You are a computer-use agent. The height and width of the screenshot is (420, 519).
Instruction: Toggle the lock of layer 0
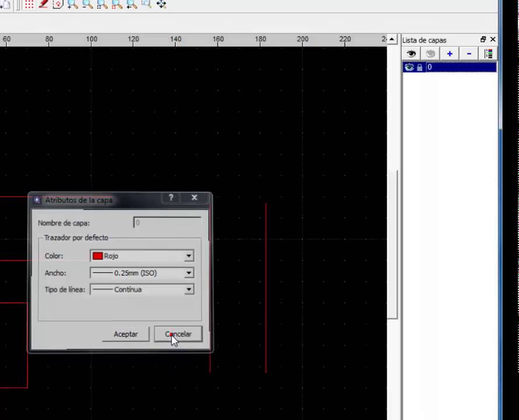tap(420, 68)
